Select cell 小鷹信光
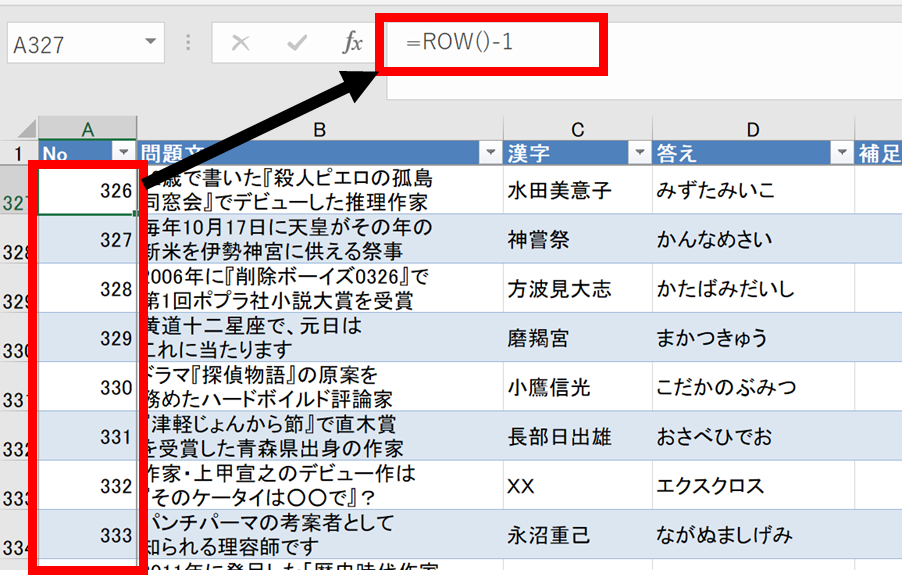This screenshot has height=575, width=902. tap(578, 387)
